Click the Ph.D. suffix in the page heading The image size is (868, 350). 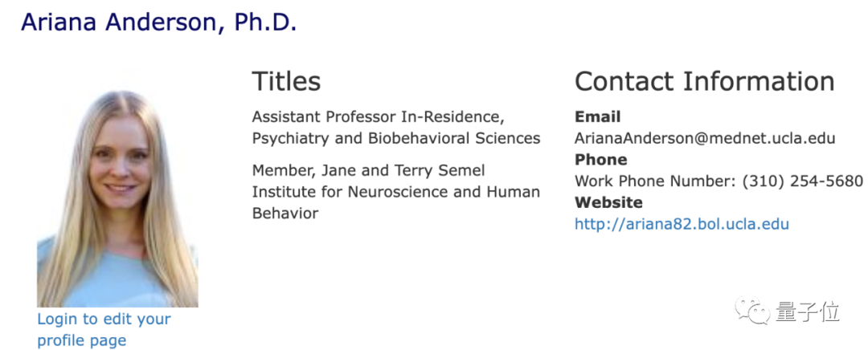(x=265, y=22)
